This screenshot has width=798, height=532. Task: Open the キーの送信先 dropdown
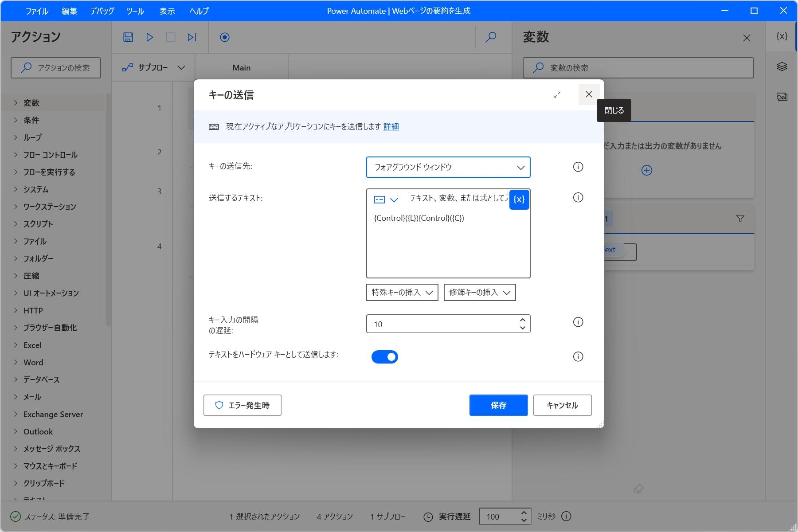coord(448,167)
